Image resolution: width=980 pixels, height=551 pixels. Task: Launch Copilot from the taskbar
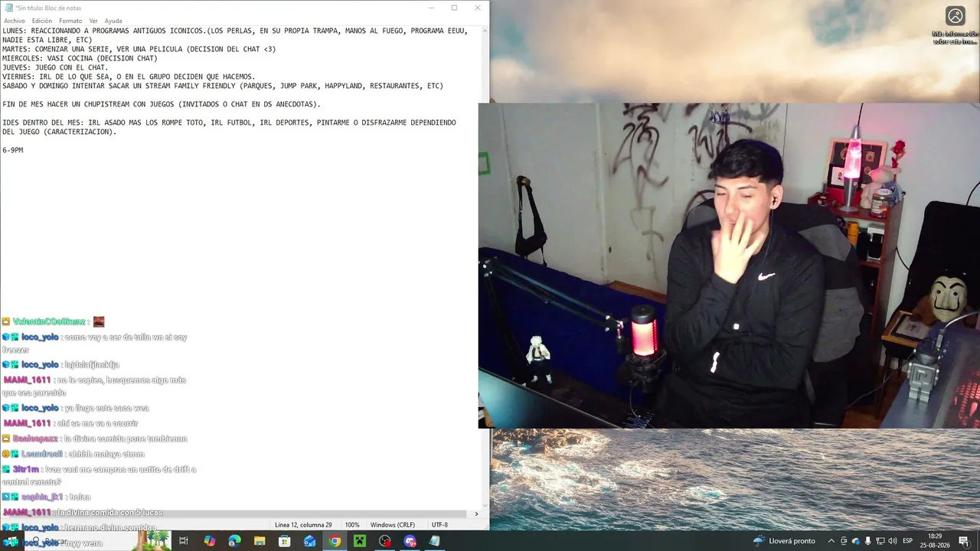tap(209, 541)
